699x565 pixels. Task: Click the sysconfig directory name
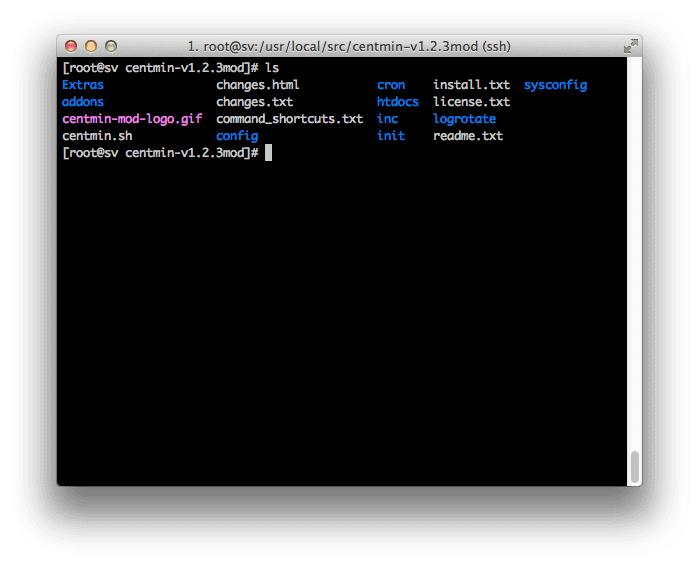pyautogui.click(x=555, y=85)
